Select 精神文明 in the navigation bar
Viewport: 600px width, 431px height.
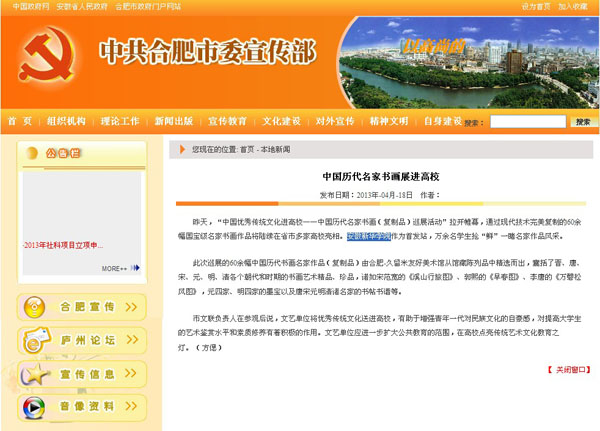(389, 121)
